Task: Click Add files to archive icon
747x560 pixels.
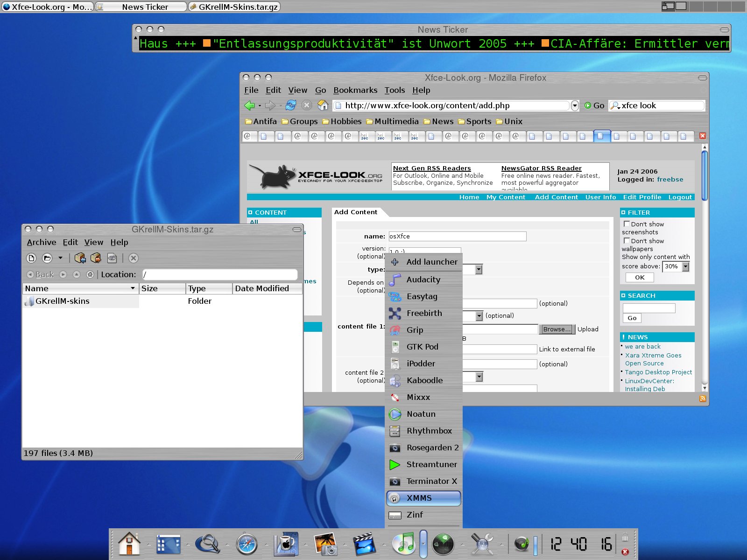Action: click(80, 258)
